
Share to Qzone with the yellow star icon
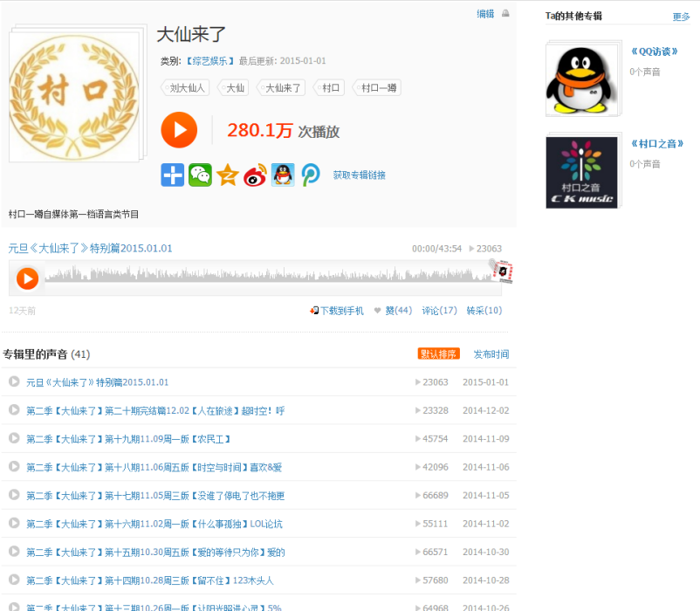pyautogui.click(x=228, y=175)
